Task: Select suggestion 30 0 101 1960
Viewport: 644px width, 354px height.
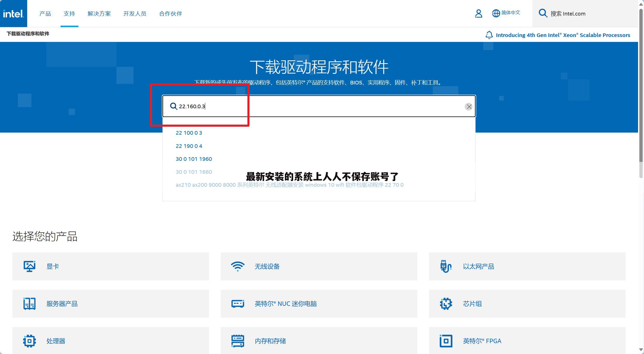Action: click(x=194, y=159)
